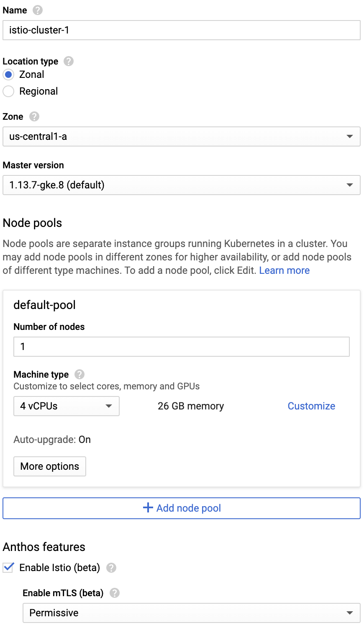The height and width of the screenshot is (628, 364).
Task: Click the Auto-upgrade: On text
Action: click(x=52, y=440)
